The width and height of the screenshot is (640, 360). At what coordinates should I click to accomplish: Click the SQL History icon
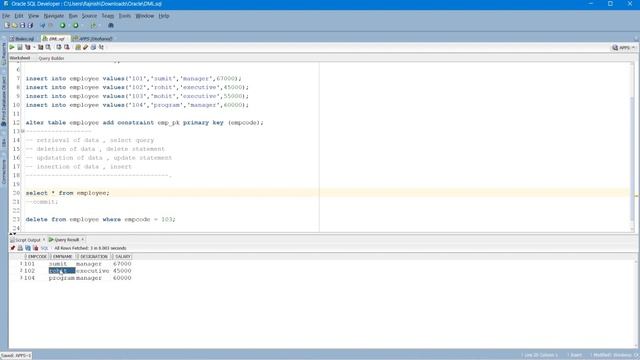[101, 47]
